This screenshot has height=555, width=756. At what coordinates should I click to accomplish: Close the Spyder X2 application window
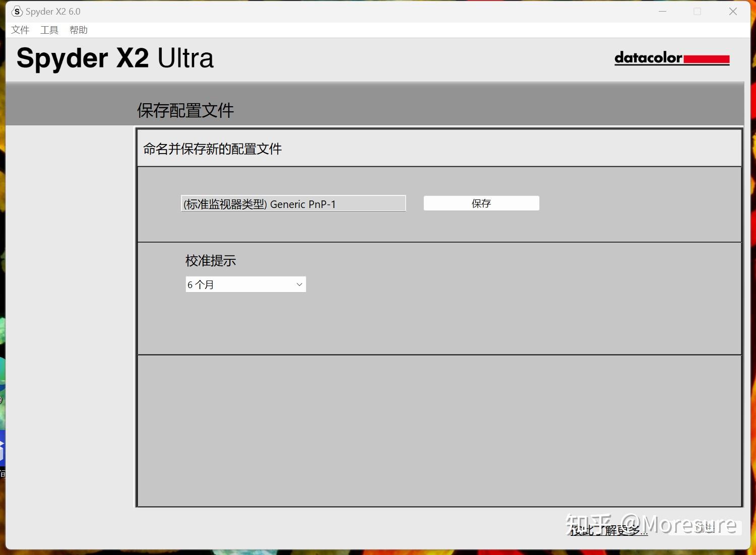(732, 11)
